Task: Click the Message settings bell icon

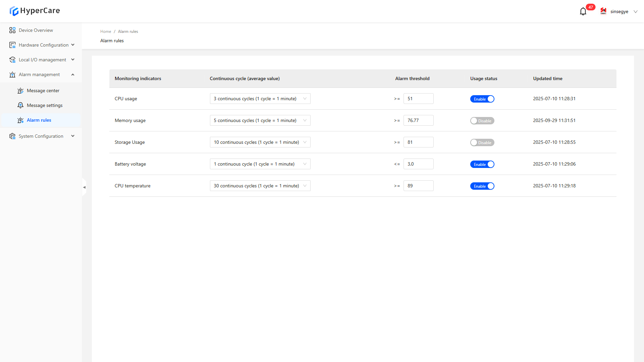Action: [x=20, y=105]
